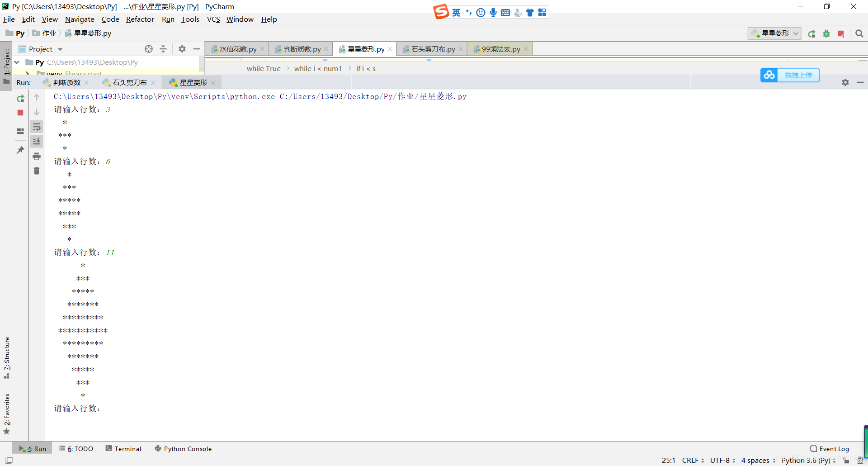The height and width of the screenshot is (466, 868).
Task: Hide the Run tool window
Action: (860, 82)
